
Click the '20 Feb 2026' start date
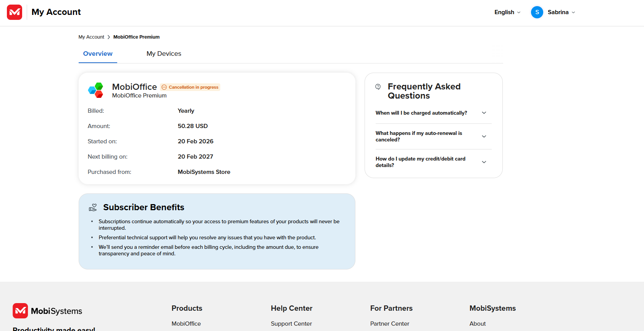tap(195, 141)
